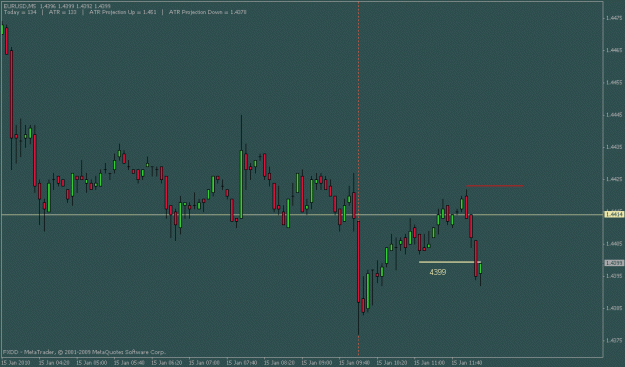Click the "15 Jan 07:40" time label
This screenshot has height=367, width=625.
coord(242,363)
